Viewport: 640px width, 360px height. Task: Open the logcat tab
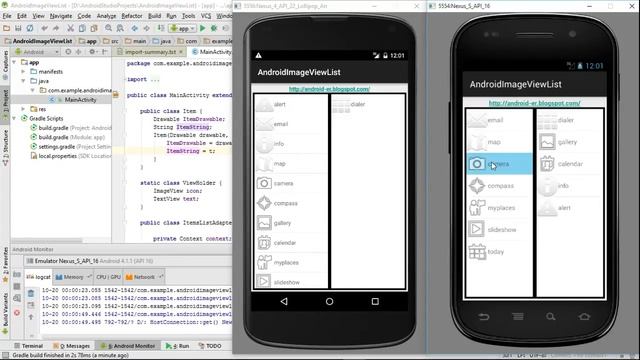[x=38, y=277]
